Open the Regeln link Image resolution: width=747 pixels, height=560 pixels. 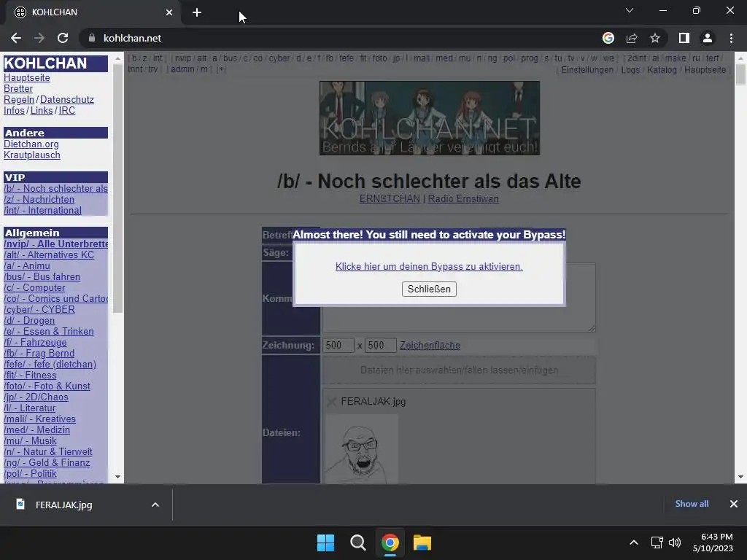click(18, 99)
